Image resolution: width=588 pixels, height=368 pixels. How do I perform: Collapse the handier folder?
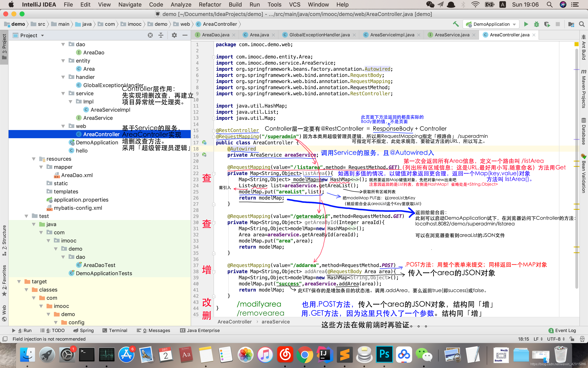(63, 77)
